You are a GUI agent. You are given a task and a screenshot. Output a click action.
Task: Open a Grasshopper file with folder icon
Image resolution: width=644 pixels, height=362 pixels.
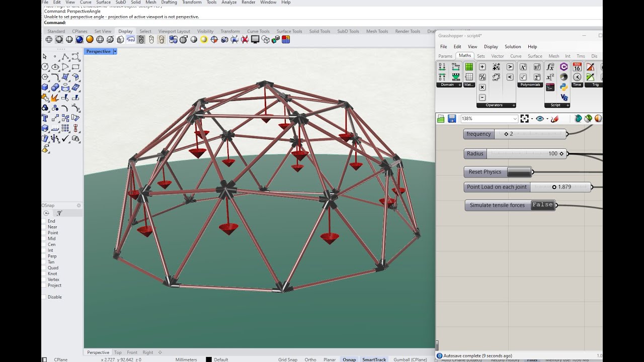pyautogui.click(x=441, y=119)
